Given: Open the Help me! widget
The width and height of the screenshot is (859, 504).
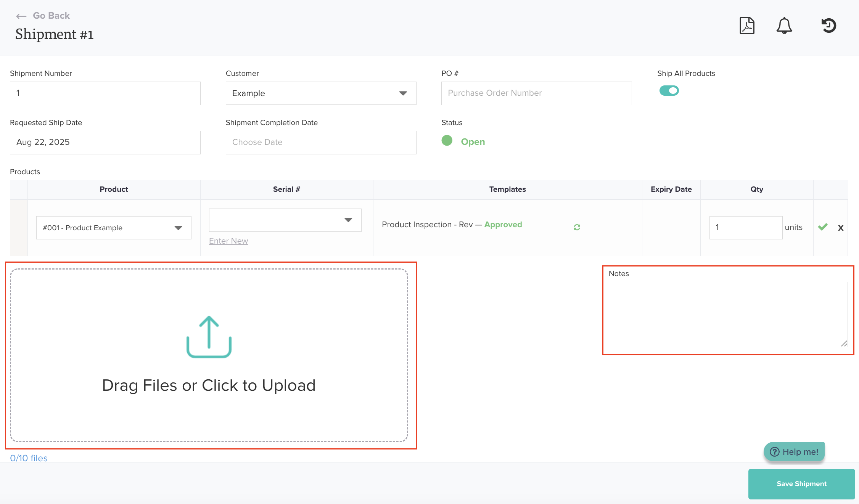Looking at the screenshot, I should click(794, 452).
